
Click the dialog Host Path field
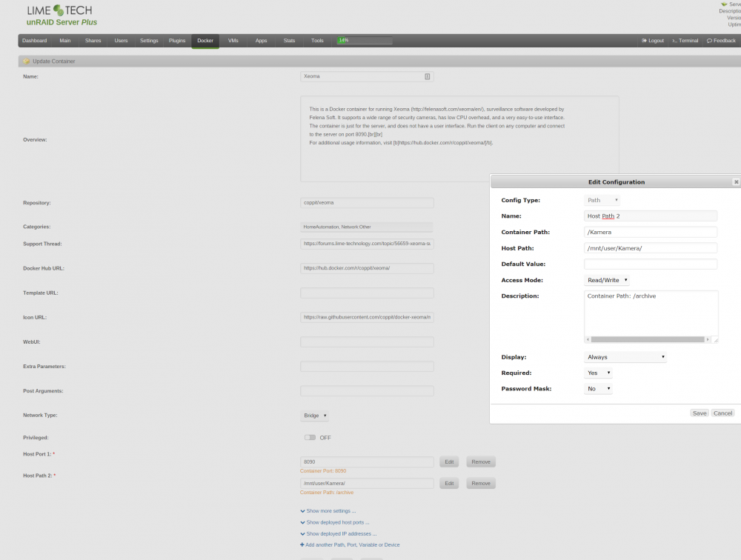click(x=651, y=248)
